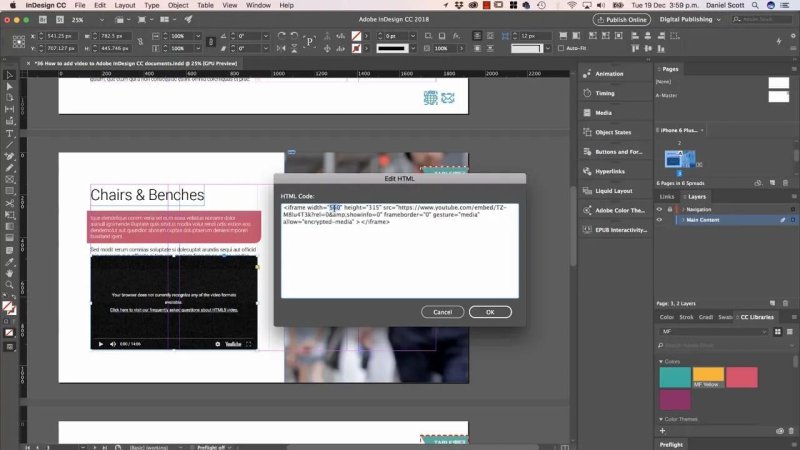800x450 pixels.
Task: Click the reference point locator grid
Action: coord(18,42)
